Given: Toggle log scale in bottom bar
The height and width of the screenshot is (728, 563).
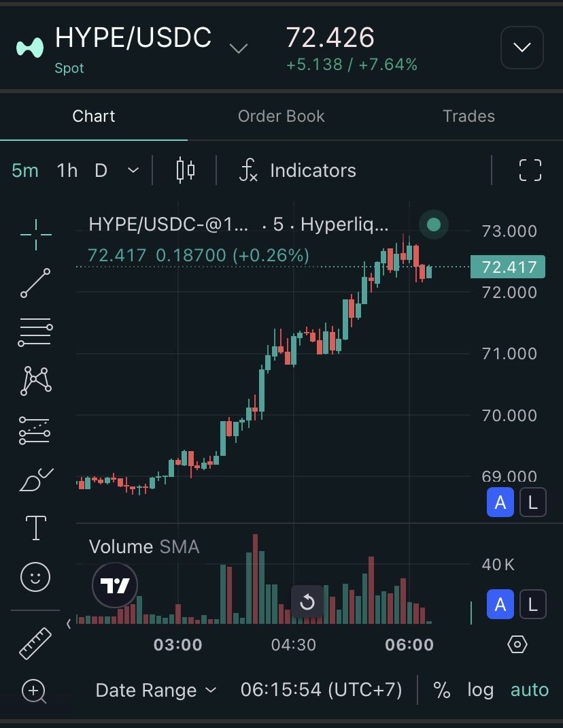Looking at the screenshot, I should 480,691.
